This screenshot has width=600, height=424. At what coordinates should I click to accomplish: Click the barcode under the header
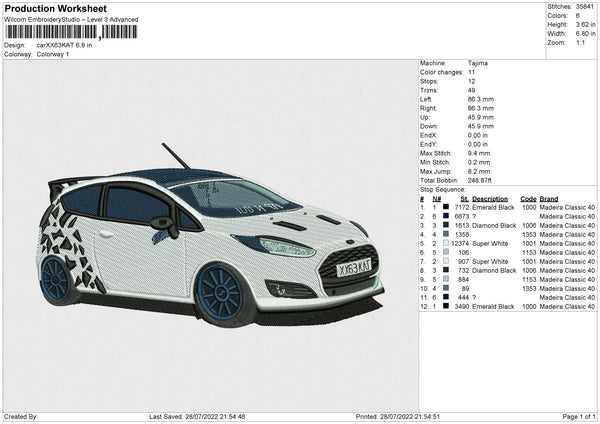click(x=71, y=32)
